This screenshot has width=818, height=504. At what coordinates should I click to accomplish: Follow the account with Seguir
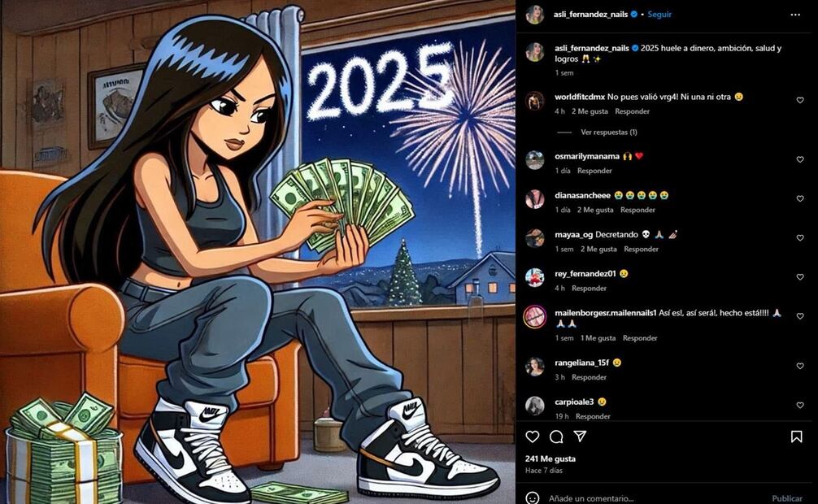tap(659, 15)
